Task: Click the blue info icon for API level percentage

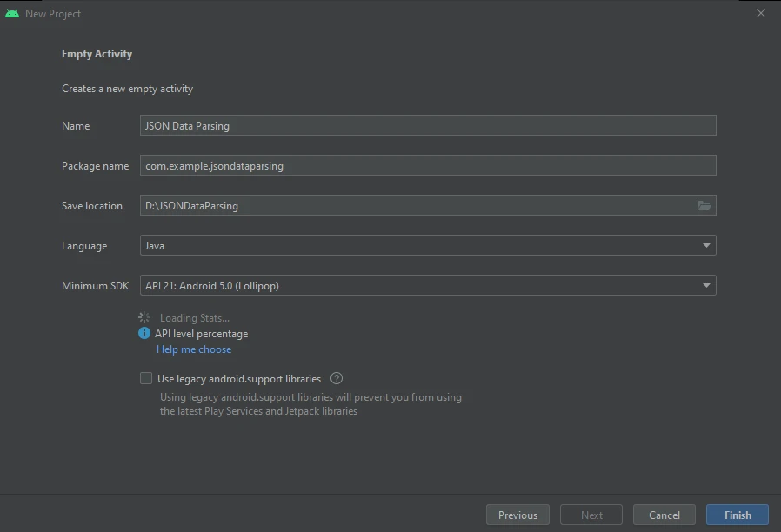Action: tap(144, 333)
